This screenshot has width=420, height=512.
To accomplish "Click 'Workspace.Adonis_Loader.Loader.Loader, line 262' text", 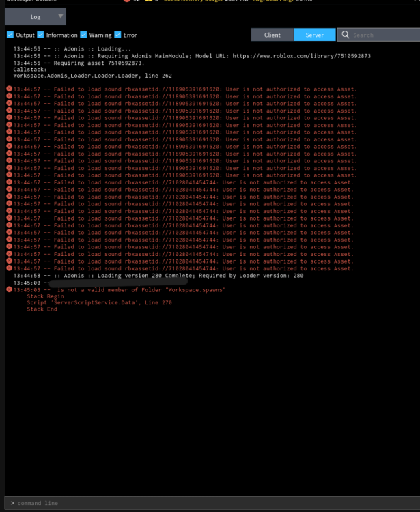I will 92,76.
